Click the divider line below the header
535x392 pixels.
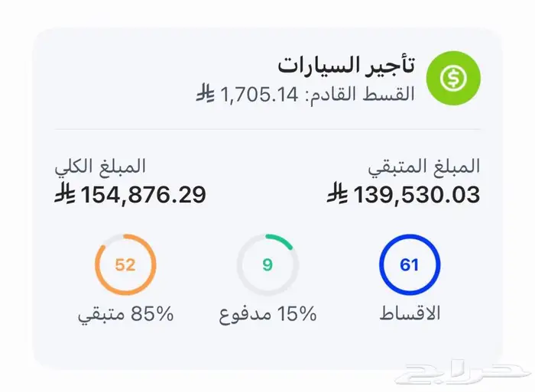267,129
